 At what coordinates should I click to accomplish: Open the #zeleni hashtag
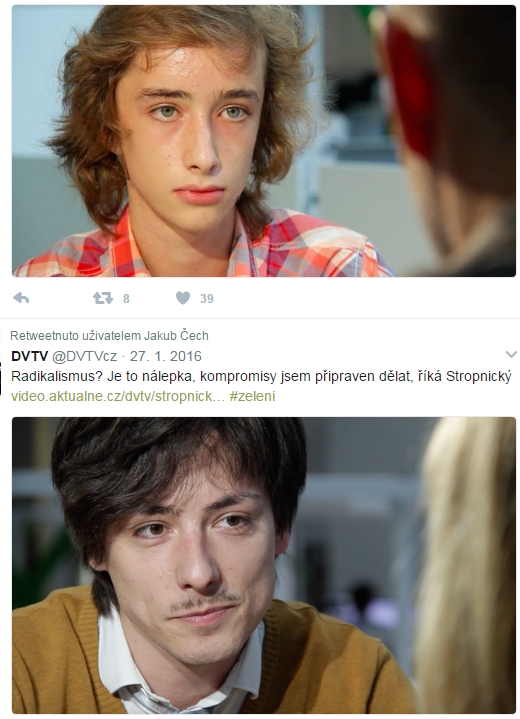252,396
